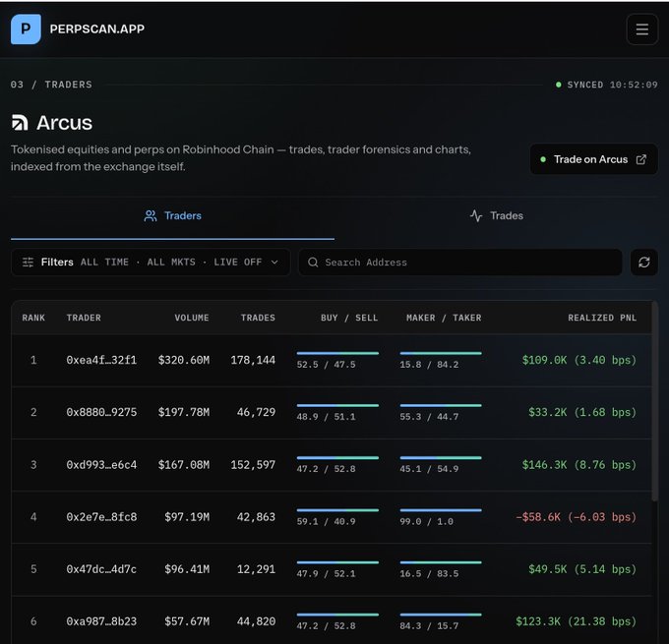This screenshot has height=644, width=669.
Task: Click PNL $33.2K (1.68 bps)
Action: pyautogui.click(x=582, y=412)
